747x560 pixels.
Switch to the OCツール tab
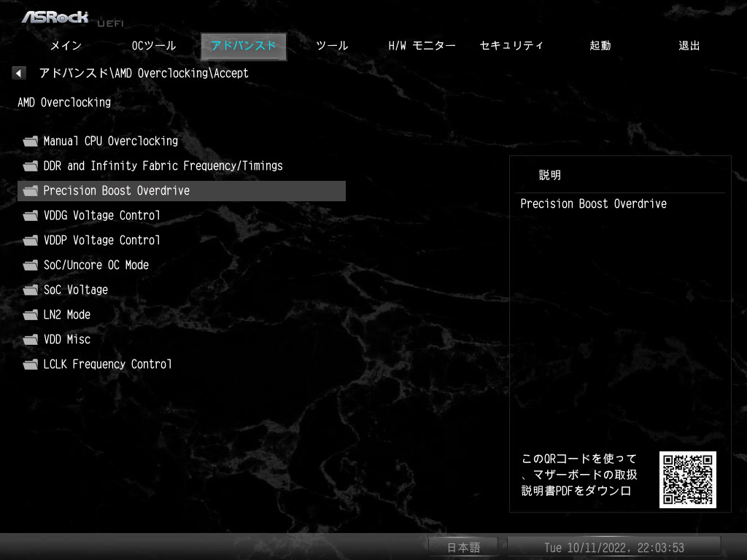[x=154, y=46]
